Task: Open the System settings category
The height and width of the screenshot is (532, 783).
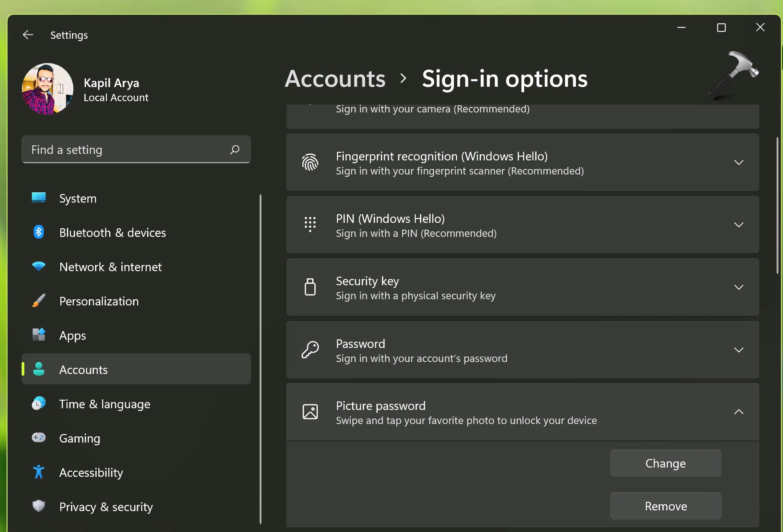Action: coord(78,198)
